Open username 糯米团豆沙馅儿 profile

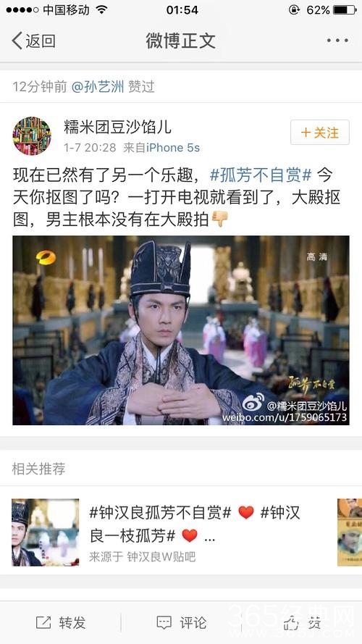click(x=117, y=127)
